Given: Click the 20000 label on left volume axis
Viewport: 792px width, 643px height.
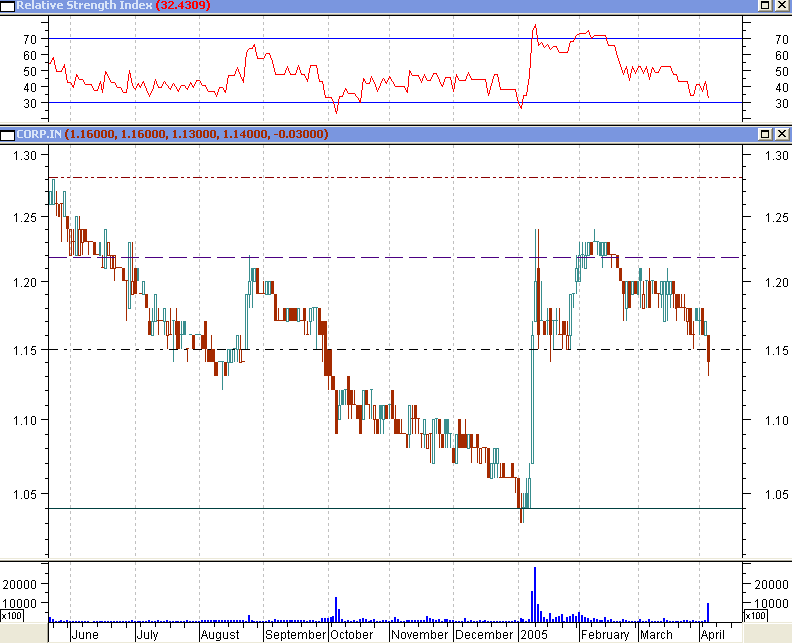Looking at the screenshot, I should (20, 584).
